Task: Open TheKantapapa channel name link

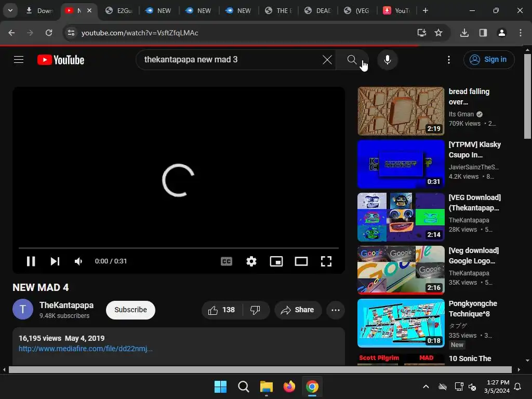Action: [x=66, y=305]
